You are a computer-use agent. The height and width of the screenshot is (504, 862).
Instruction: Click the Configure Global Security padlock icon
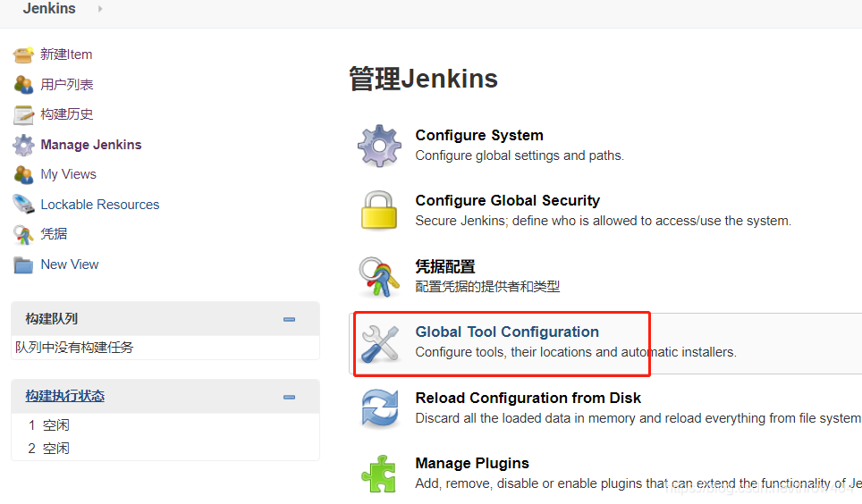pos(379,211)
